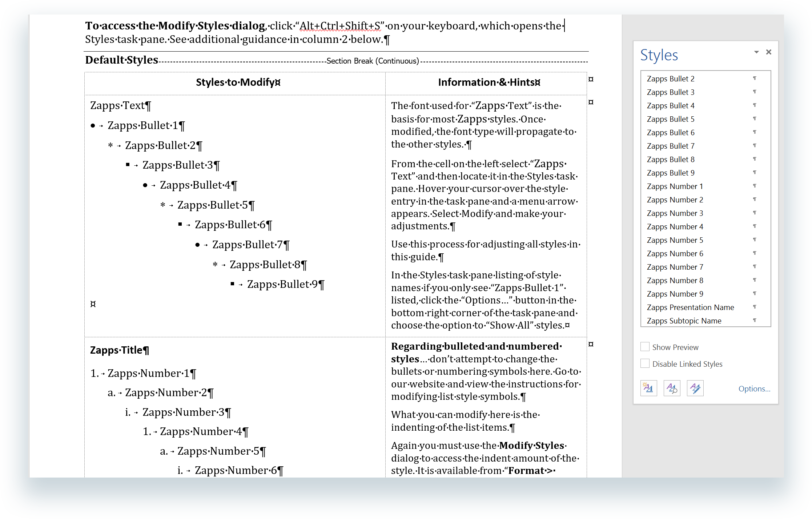This screenshot has height=519, width=812.
Task: Select Zapps Bullet 4 style in list
Action: (x=705, y=105)
